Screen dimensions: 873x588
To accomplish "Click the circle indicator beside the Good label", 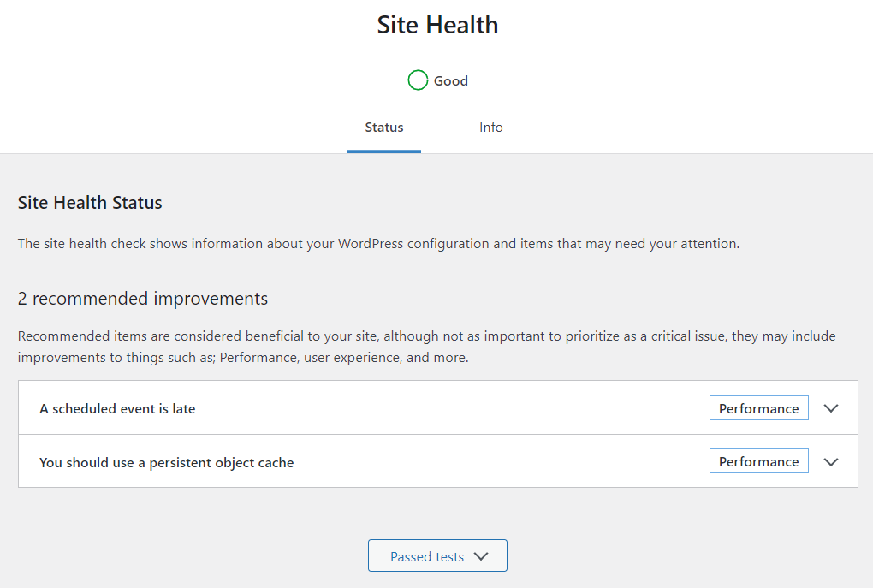I will click(418, 80).
